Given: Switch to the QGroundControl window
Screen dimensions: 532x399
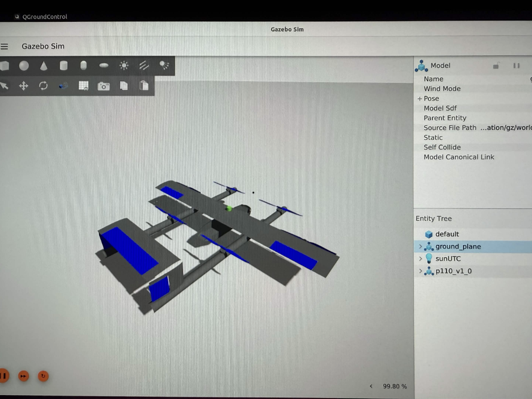Looking at the screenshot, I should click(x=41, y=17).
